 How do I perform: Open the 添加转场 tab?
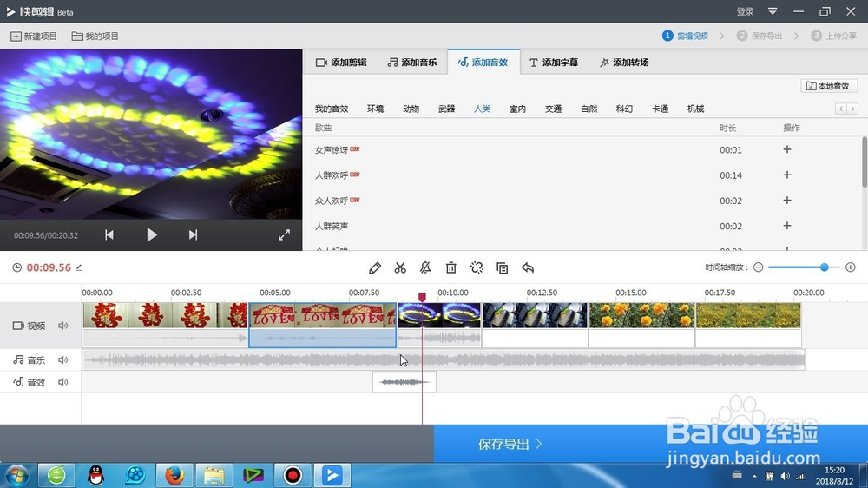(x=624, y=63)
